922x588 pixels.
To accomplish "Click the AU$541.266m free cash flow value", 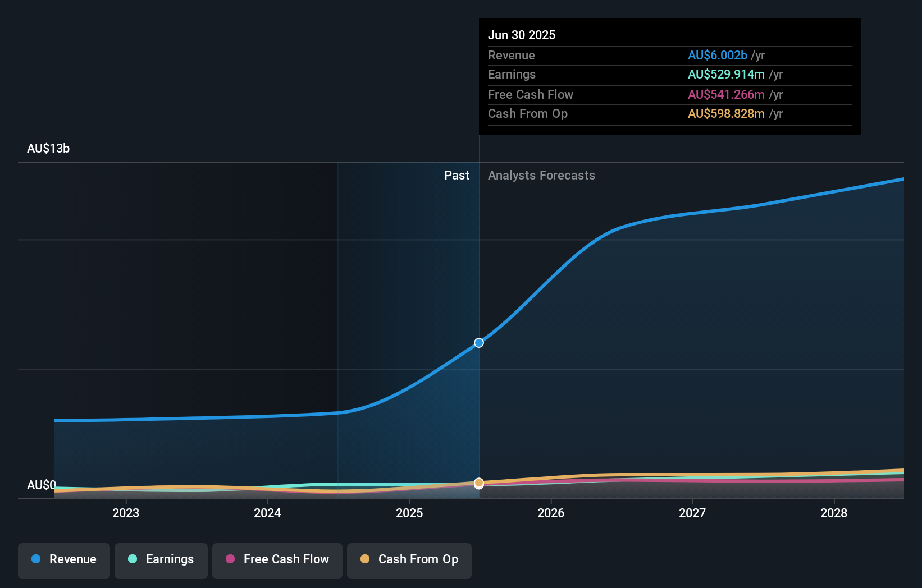I will pyautogui.click(x=726, y=95).
